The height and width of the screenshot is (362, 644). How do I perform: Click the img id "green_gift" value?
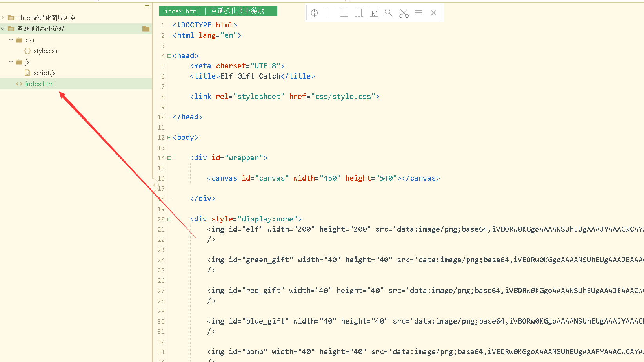(267, 260)
